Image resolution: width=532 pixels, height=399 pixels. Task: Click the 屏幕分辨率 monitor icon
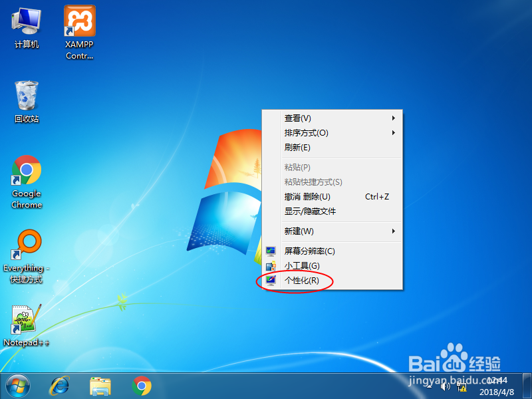(x=271, y=251)
